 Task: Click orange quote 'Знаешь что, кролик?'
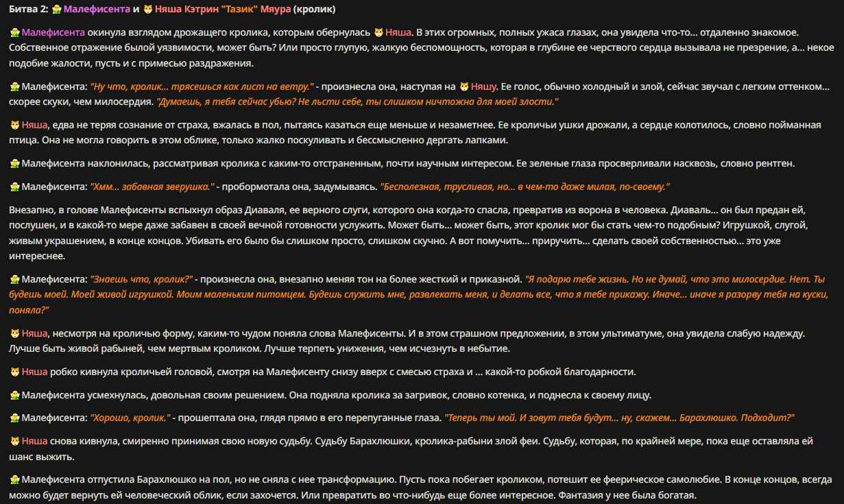point(142,280)
